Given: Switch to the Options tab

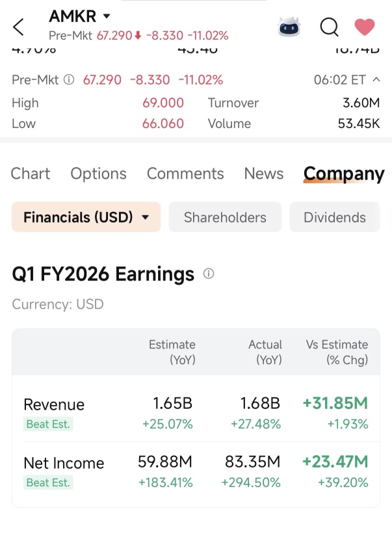Looking at the screenshot, I should point(98,174).
